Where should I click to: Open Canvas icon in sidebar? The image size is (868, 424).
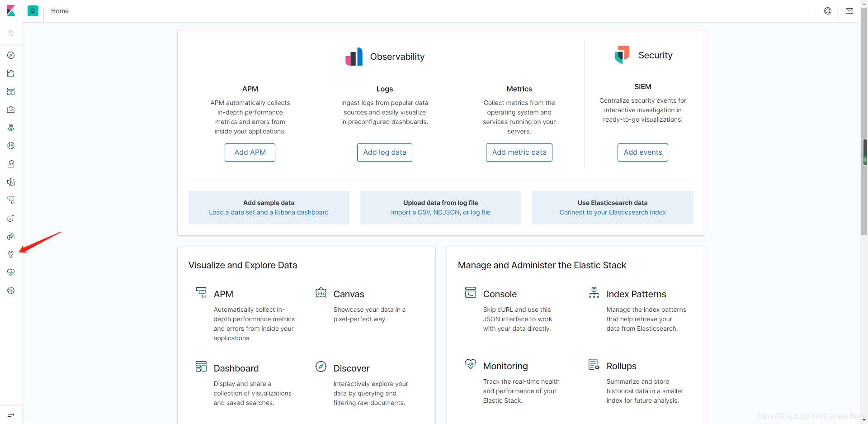11,110
